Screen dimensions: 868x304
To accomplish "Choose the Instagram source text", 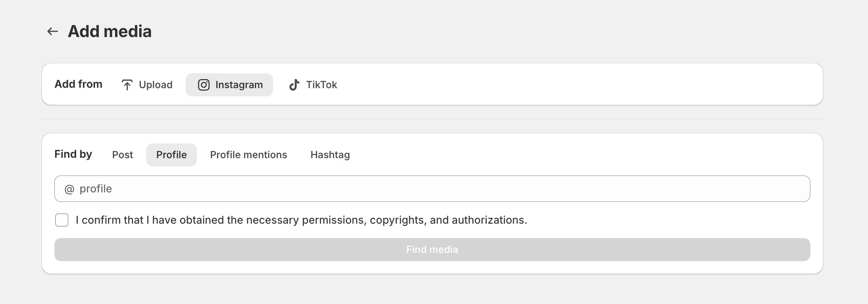I will pos(239,85).
